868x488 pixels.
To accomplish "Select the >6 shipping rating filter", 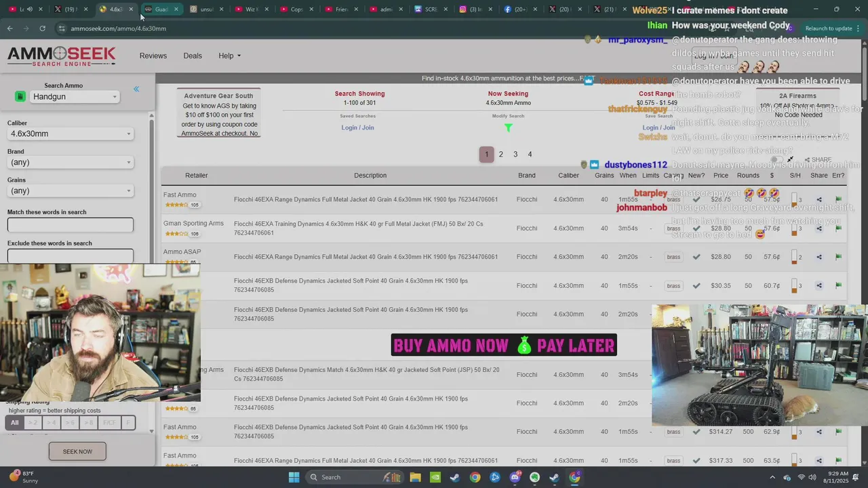I will pyautogui.click(x=70, y=423).
